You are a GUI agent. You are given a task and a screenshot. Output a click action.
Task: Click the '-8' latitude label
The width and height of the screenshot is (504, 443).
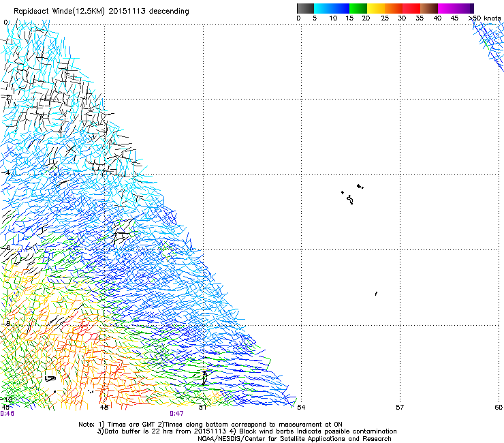click(x=6, y=323)
